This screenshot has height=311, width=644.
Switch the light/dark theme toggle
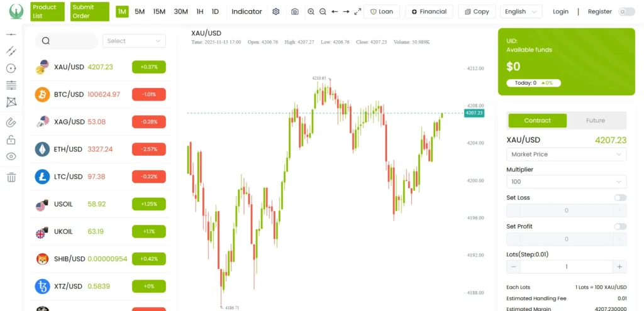[x=626, y=12]
